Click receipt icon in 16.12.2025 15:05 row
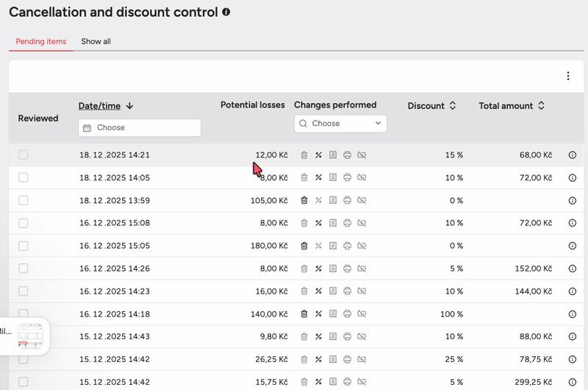This screenshot has height=390, width=588. click(x=333, y=246)
